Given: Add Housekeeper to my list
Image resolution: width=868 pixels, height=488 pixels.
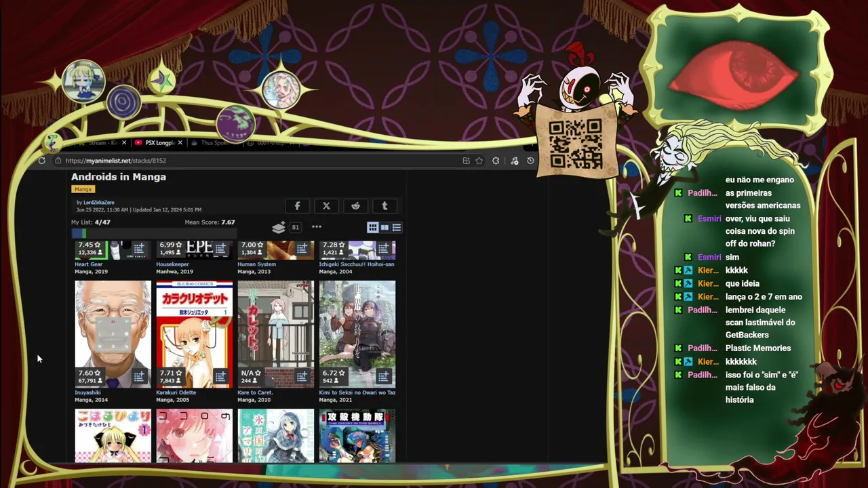Looking at the screenshot, I should 220,249.
